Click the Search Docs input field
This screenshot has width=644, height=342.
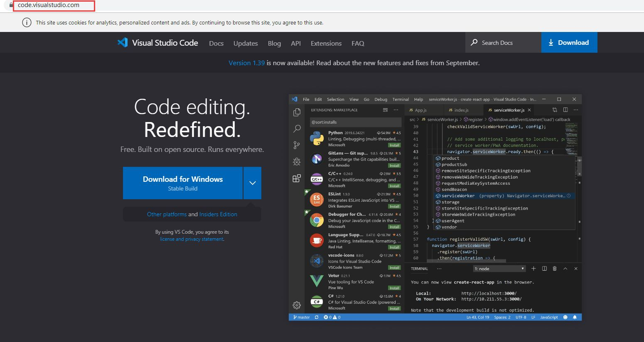pyautogui.click(x=504, y=42)
